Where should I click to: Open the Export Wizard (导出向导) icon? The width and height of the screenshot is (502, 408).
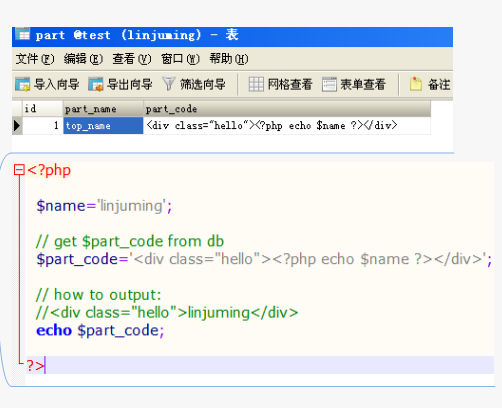(x=96, y=84)
